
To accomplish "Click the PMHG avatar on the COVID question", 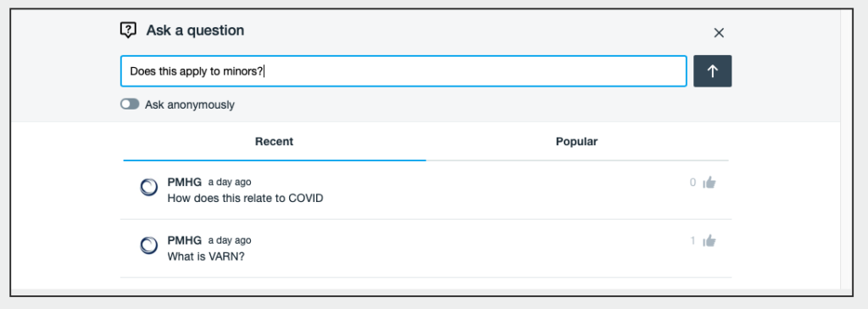I will tap(148, 188).
